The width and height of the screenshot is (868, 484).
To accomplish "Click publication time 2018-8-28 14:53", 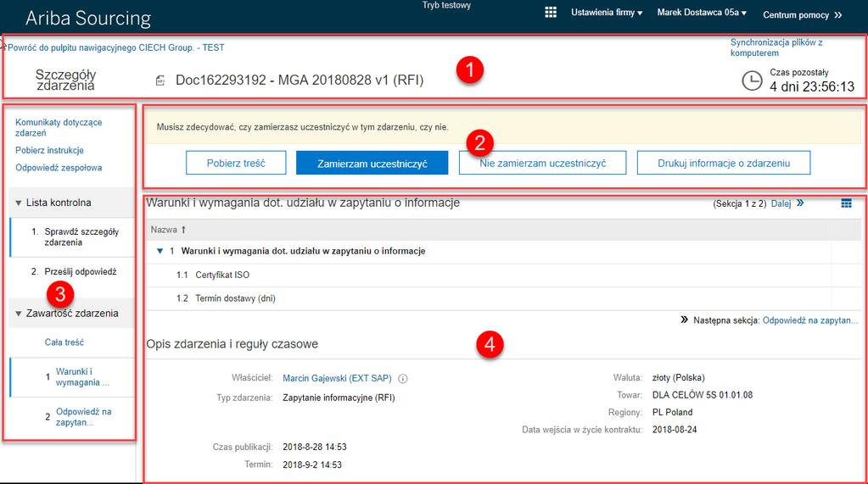I will pyautogui.click(x=315, y=447).
